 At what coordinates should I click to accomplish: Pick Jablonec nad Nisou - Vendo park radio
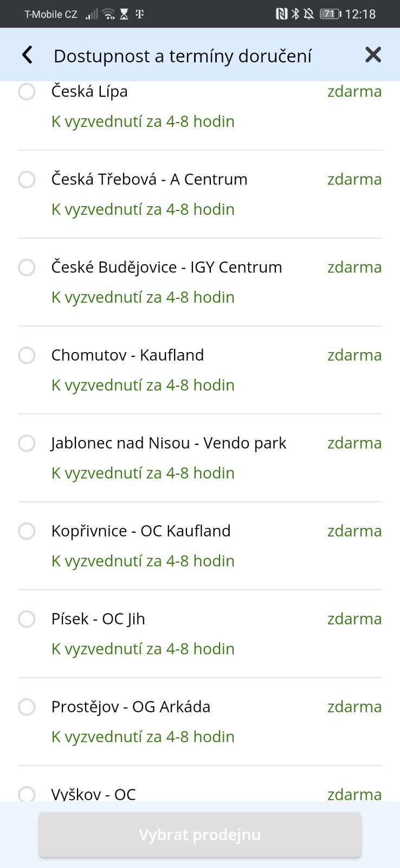tap(27, 443)
